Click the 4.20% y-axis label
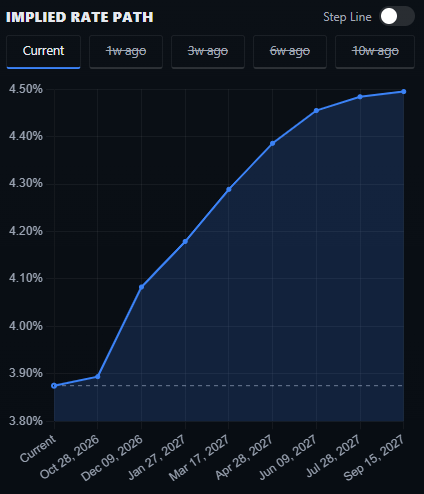The width and height of the screenshot is (424, 494). pos(26,231)
